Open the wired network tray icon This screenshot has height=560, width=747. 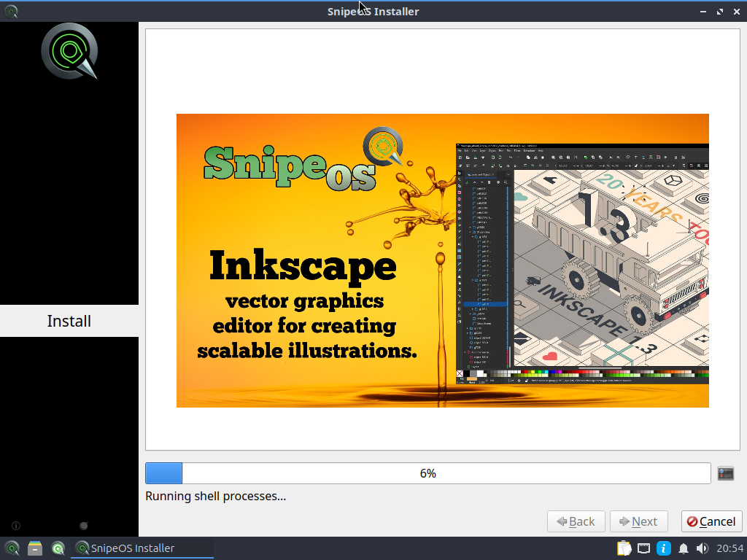pos(643,548)
